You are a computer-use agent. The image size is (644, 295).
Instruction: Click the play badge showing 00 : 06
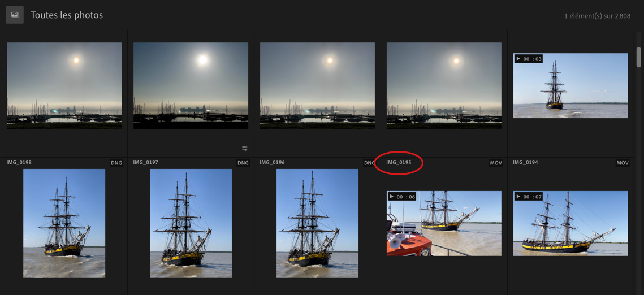(x=402, y=197)
